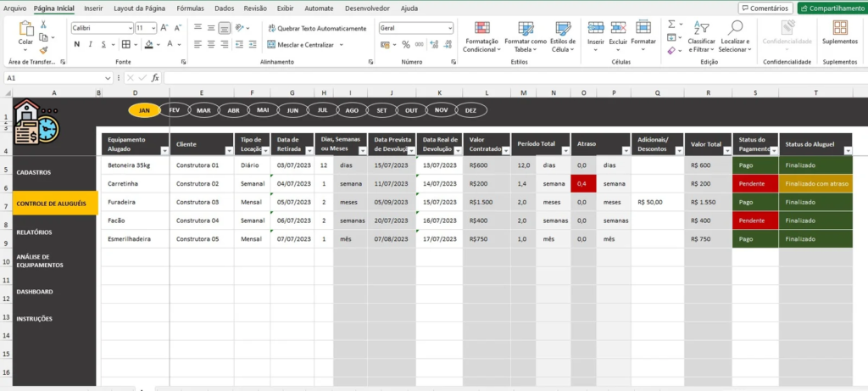Toggle bold (N) formatting
This screenshot has height=391, width=868.
[76, 45]
